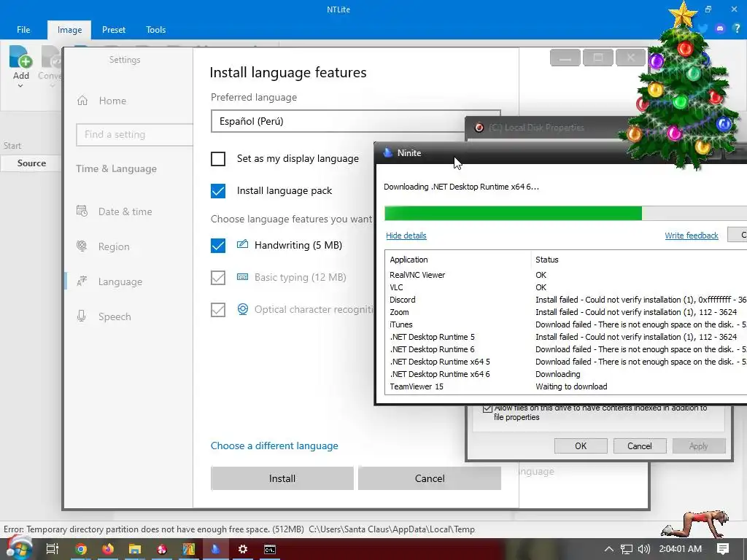Click the Handwriting pen icon
The width and height of the screenshot is (747, 560).
[242, 245]
